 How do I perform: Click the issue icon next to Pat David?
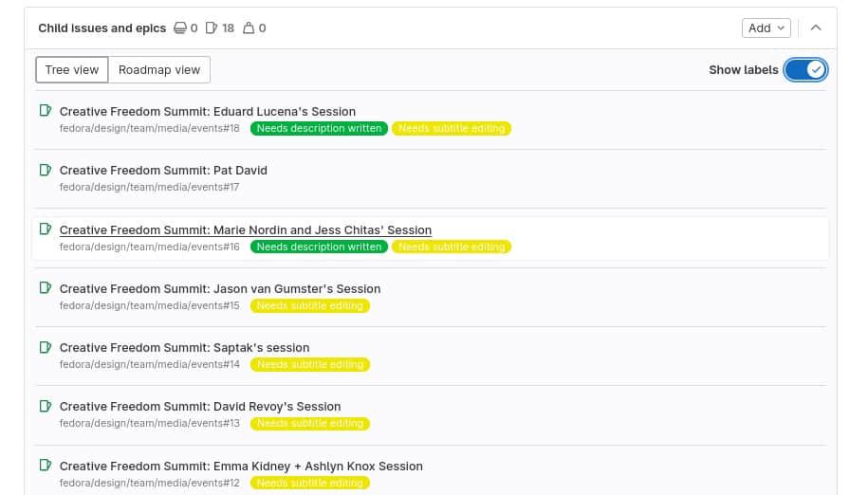[45, 170]
